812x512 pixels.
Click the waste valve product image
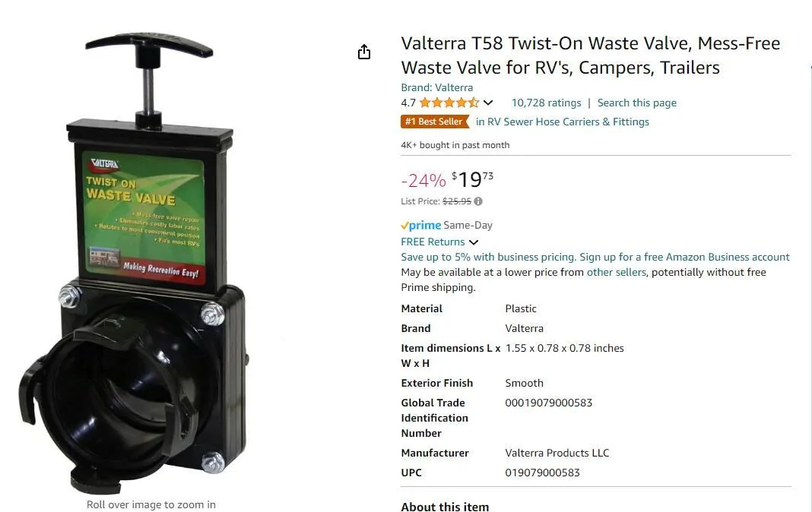[135, 263]
